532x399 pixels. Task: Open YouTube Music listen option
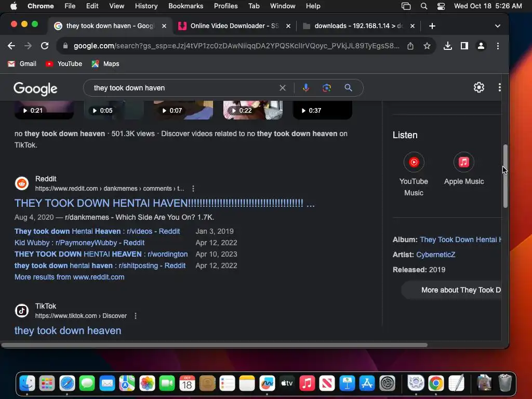click(x=414, y=175)
